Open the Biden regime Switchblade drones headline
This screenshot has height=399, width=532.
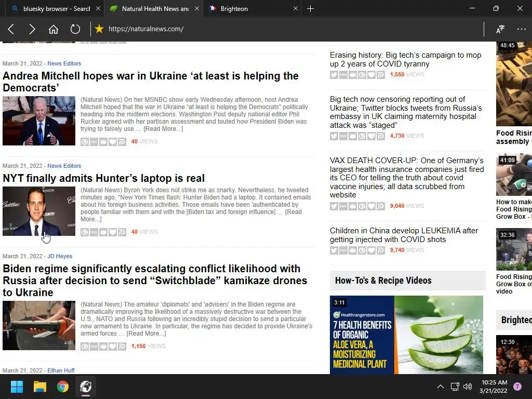tap(155, 281)
